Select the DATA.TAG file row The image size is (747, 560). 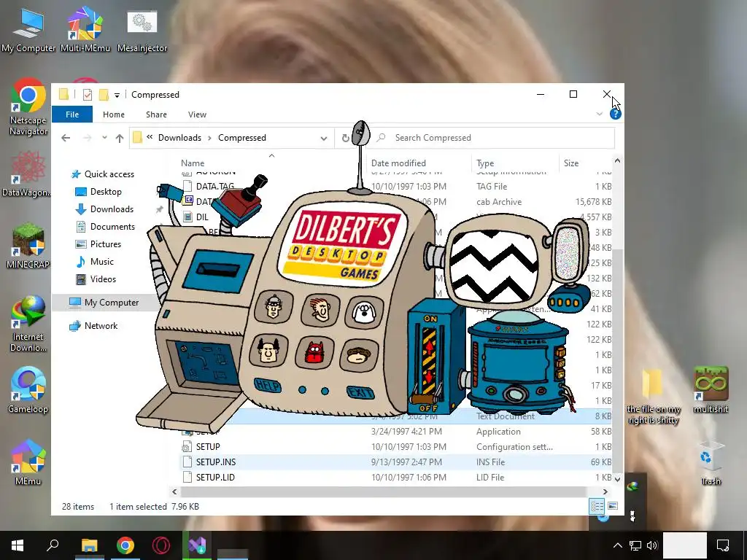pos(395,186)
